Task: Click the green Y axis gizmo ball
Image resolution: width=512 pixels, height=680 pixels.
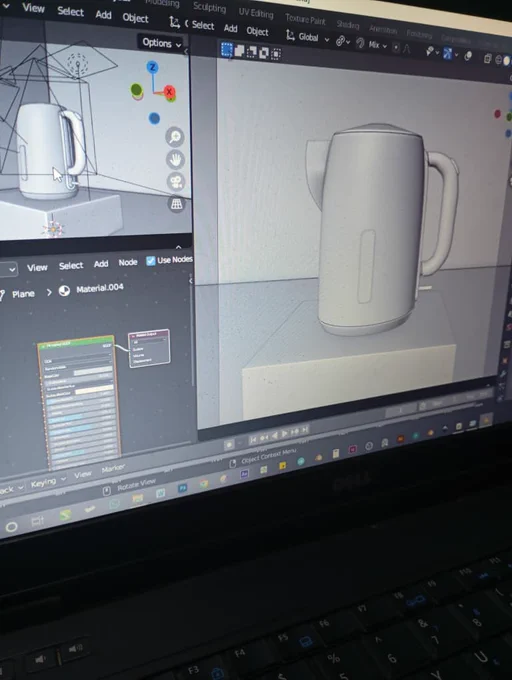Action: click(x=137, y=90)
